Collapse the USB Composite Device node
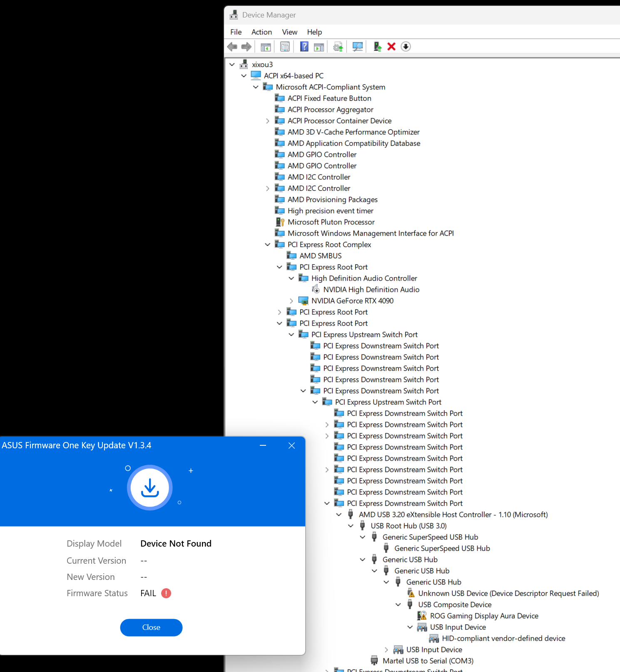The width and height of the screenshot is (620, 672). click(398, 605)
